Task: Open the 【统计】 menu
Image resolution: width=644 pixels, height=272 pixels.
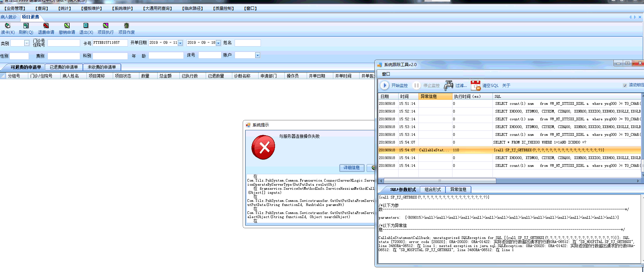Action: pos(65,8)
